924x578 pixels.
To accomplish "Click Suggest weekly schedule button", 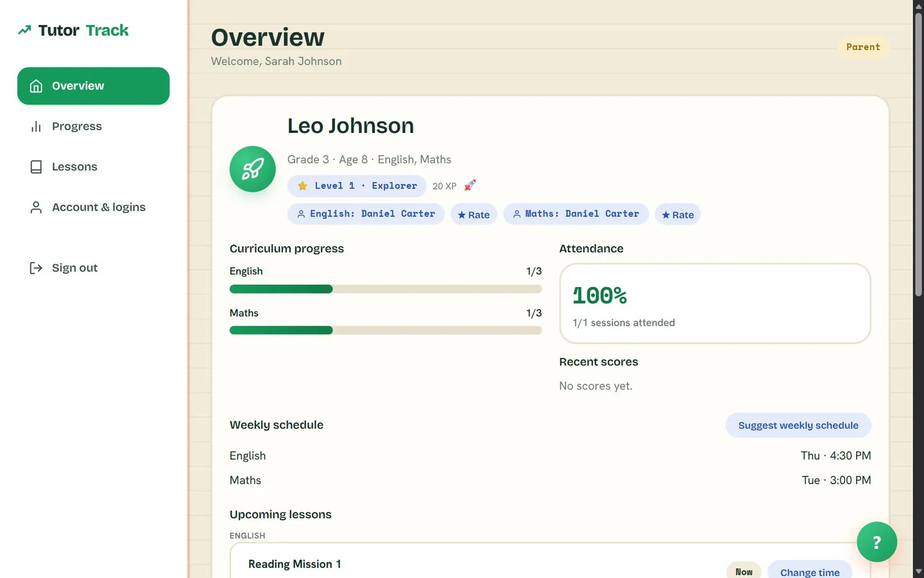I will click(x=798, y=425).
